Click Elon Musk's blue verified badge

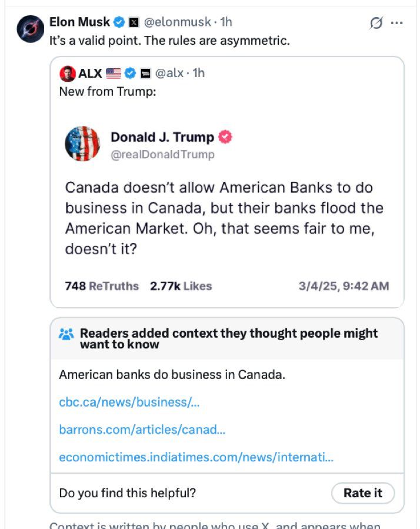119,22
